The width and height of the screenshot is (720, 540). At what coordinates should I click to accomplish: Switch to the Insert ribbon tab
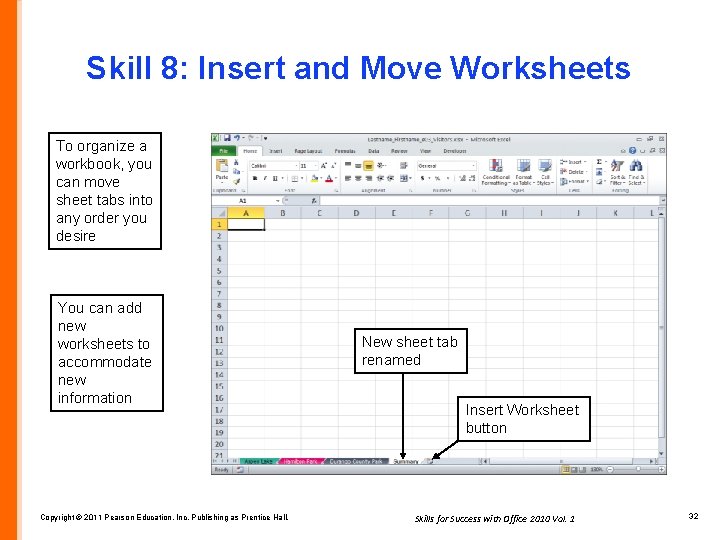(275, 151)
